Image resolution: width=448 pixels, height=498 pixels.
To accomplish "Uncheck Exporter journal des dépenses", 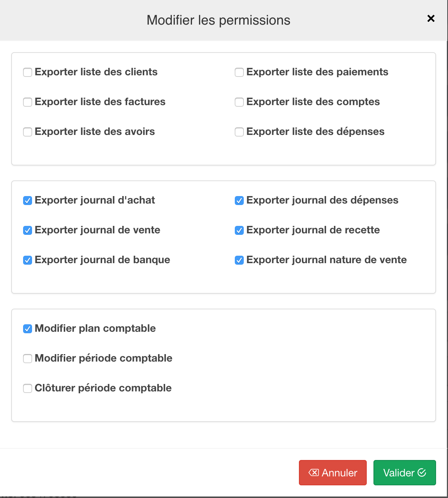I will (239, 201).
